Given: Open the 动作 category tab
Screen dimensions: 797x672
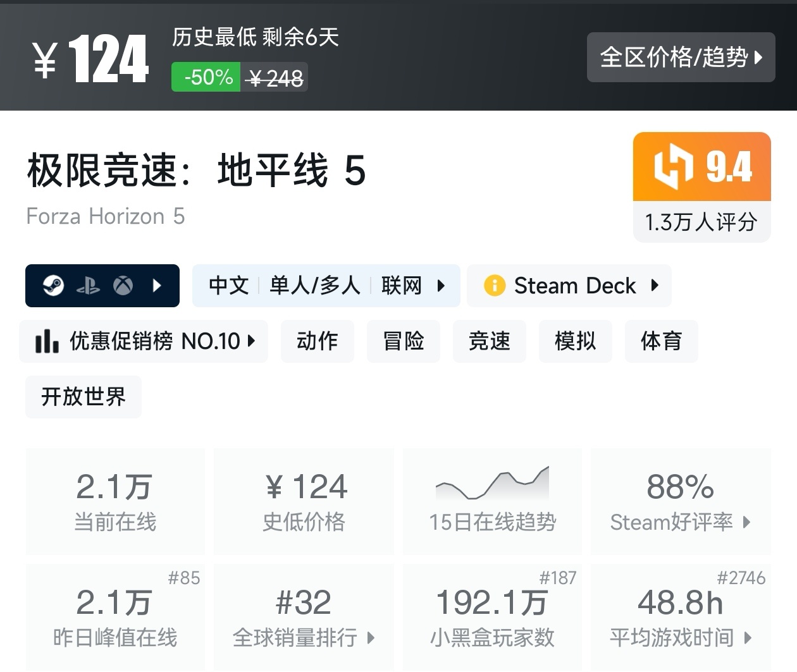Looking at the screenshot, I should click(x=318, y=341).
